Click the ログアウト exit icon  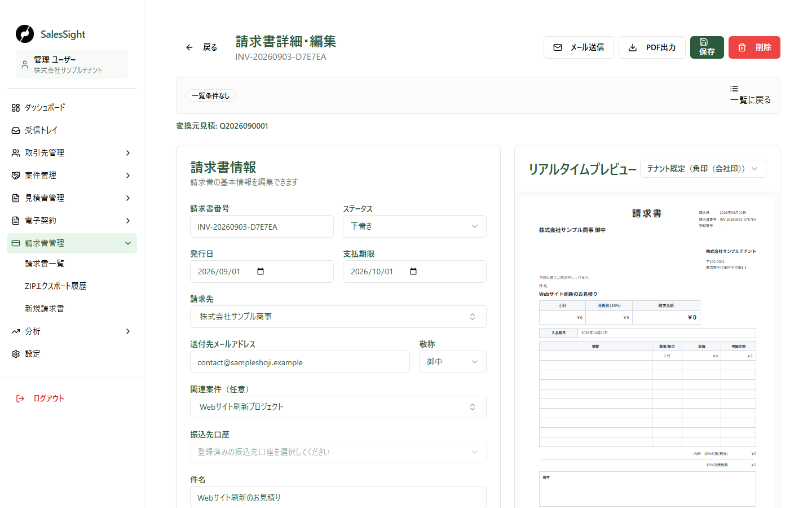[x=20, y=398]
